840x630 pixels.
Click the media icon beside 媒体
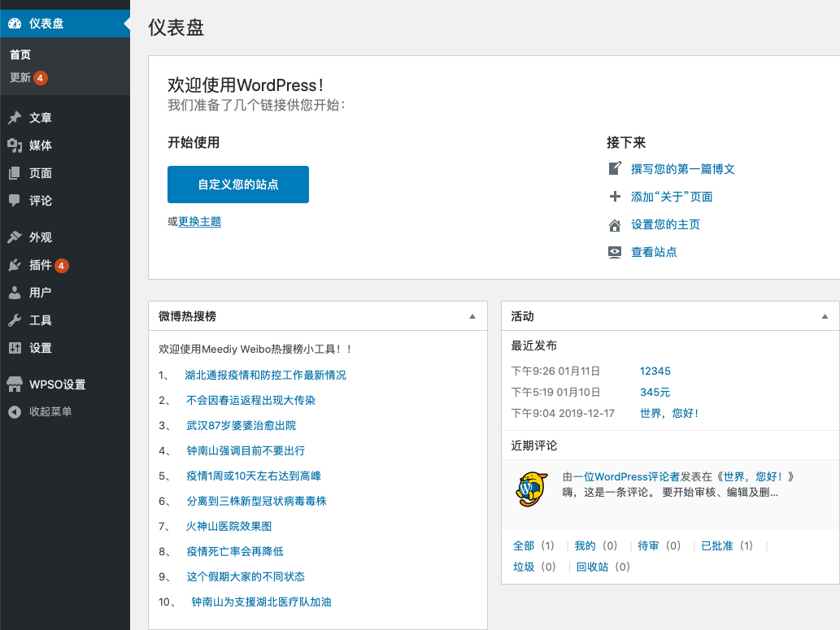[15, 146]
